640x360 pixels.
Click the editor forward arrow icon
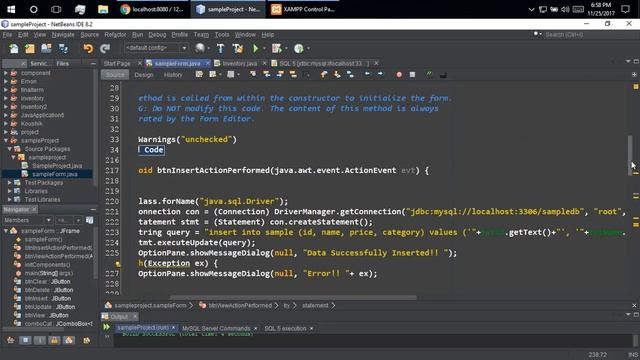pyautogui.click(x=380, y=74)
